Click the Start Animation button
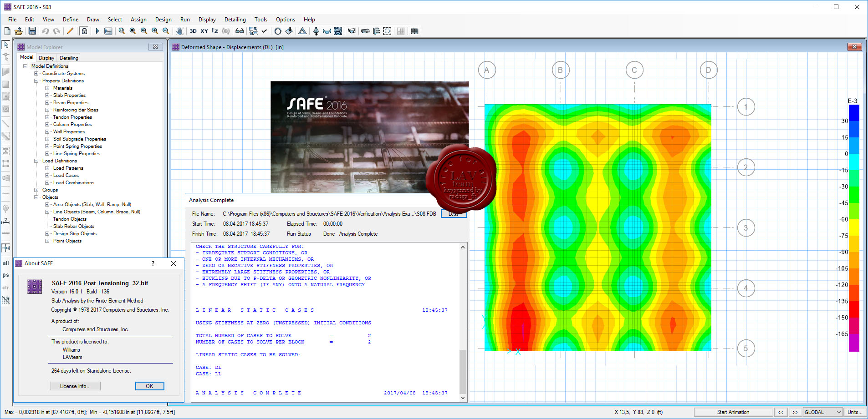Screen dimensions: 868x419 point(733,412)
